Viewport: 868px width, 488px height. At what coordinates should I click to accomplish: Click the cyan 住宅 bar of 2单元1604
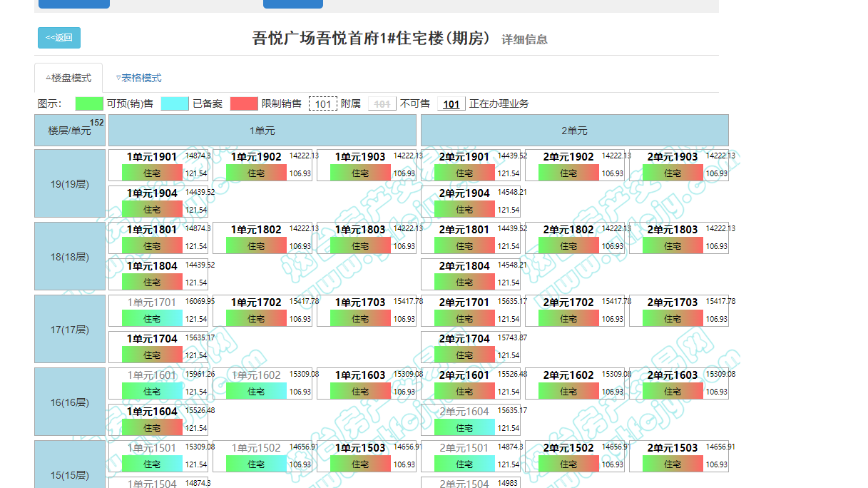(464, 427)
